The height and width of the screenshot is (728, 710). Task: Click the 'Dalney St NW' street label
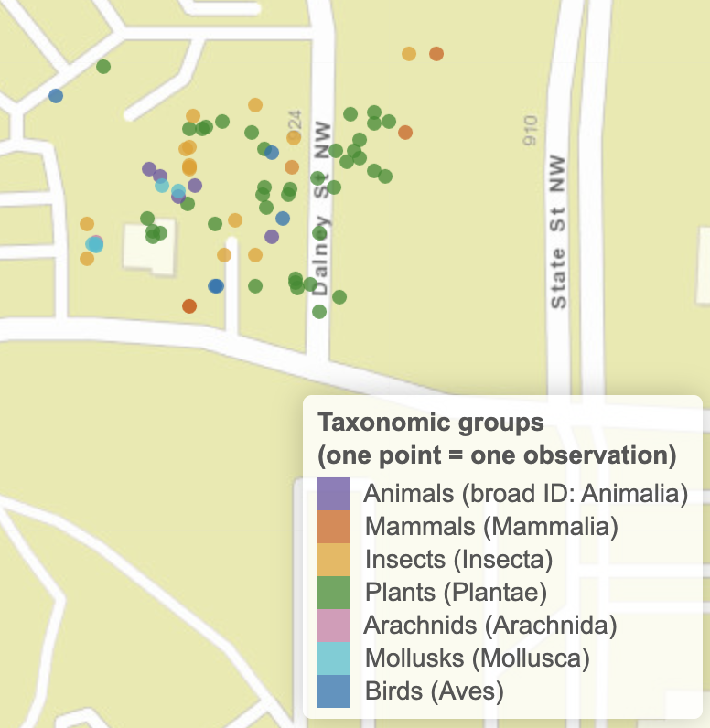(x=321, y=209)
